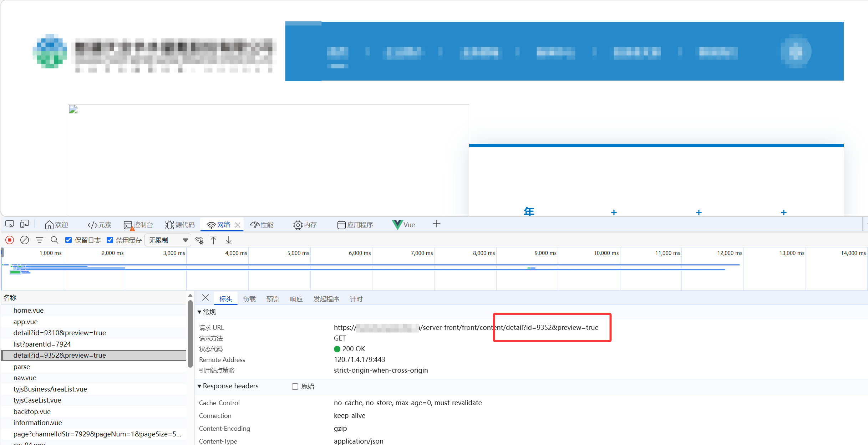This screenshot has height=445, width=868.
Task: Clear the network log
Action: 25,240
